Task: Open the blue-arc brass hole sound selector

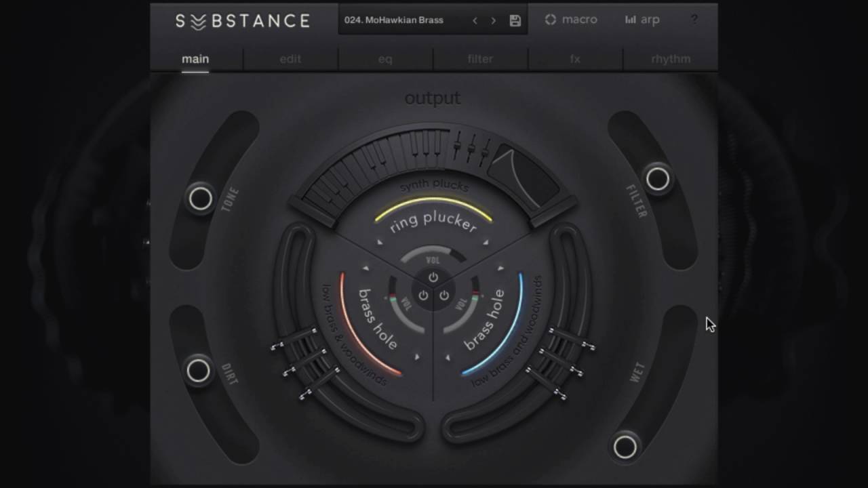Action: coord(485,319)
